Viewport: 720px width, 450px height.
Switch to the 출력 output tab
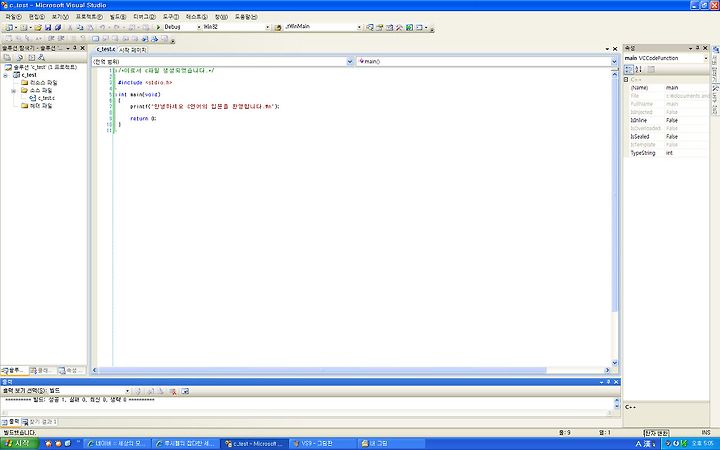tap(11, 422)
